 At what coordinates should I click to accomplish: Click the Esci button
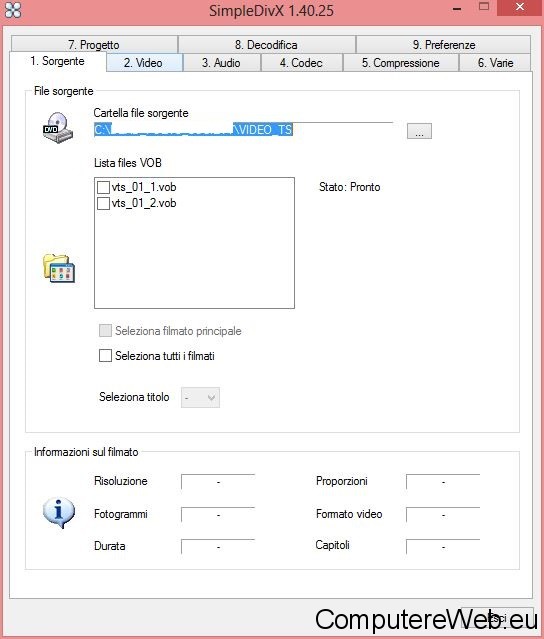click(496, 618)
